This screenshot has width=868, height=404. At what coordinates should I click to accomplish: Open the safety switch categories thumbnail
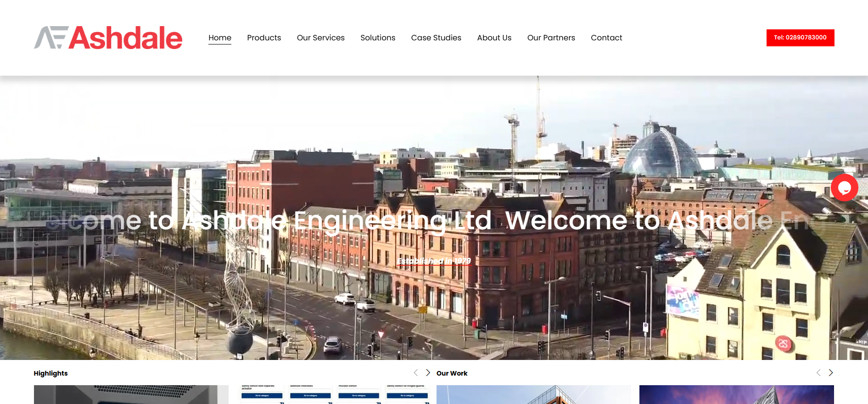(x=335, y=394)
